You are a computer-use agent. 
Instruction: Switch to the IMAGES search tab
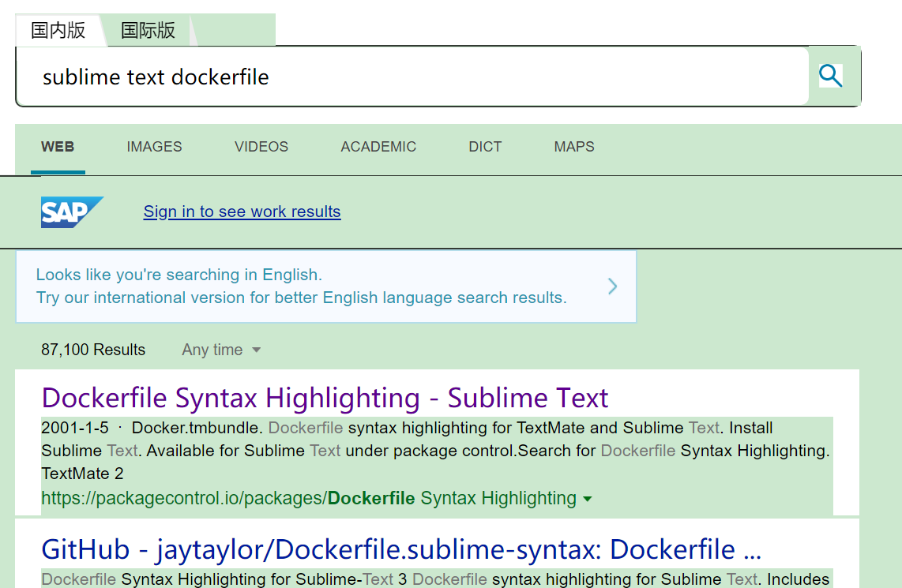154,147
